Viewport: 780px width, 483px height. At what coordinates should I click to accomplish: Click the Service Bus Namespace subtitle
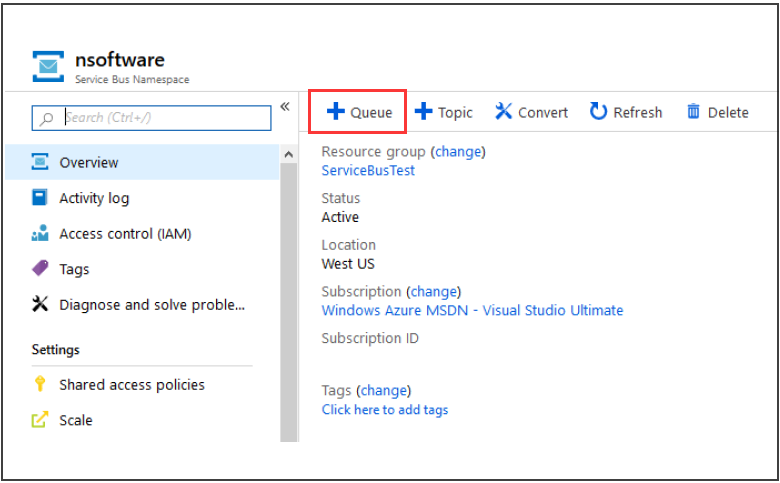tap(132, 80)
